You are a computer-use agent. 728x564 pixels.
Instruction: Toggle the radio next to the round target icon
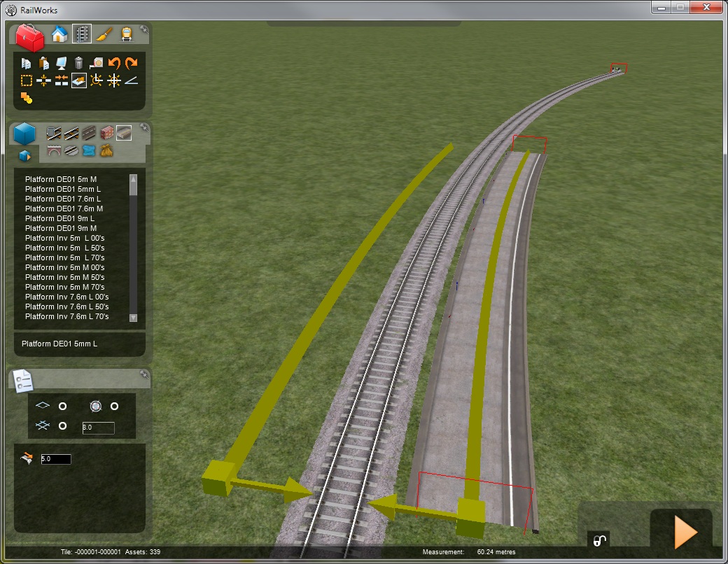114,406
